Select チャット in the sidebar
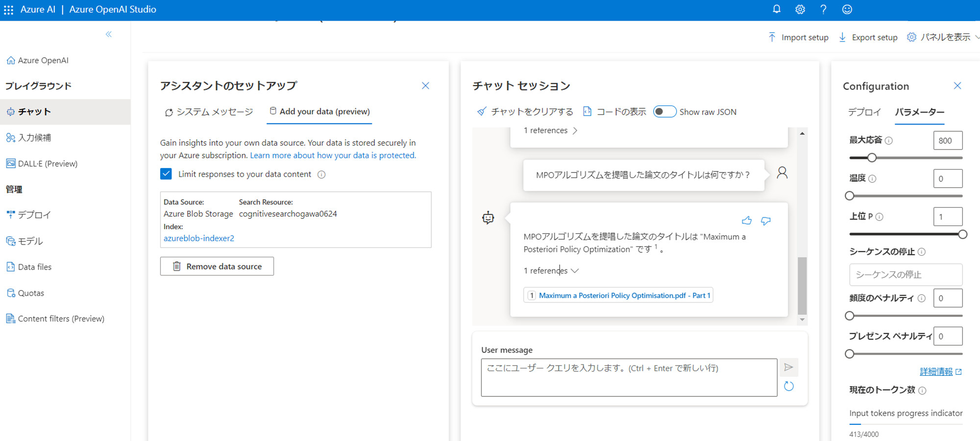This screenshot has width=980, height=441. [x=65, y=112]
